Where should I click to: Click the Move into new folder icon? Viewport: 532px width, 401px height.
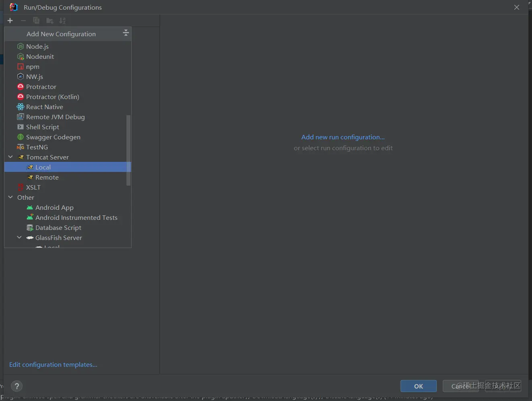tap(50, 21)
